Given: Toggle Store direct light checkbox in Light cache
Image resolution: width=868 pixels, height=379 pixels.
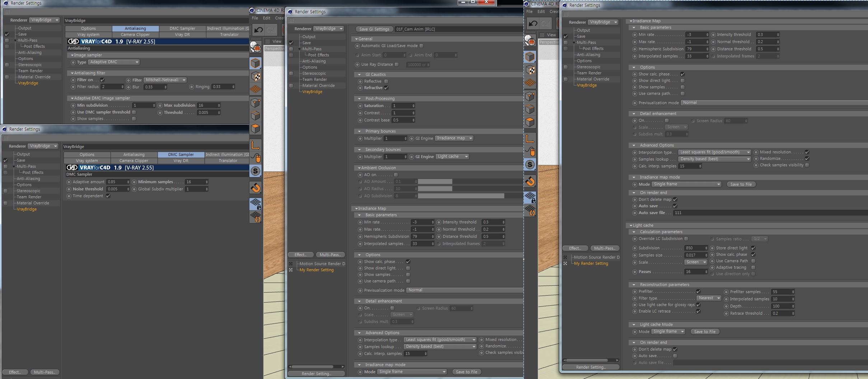Looking at the screenshot, I should click(x=753, y=248).
